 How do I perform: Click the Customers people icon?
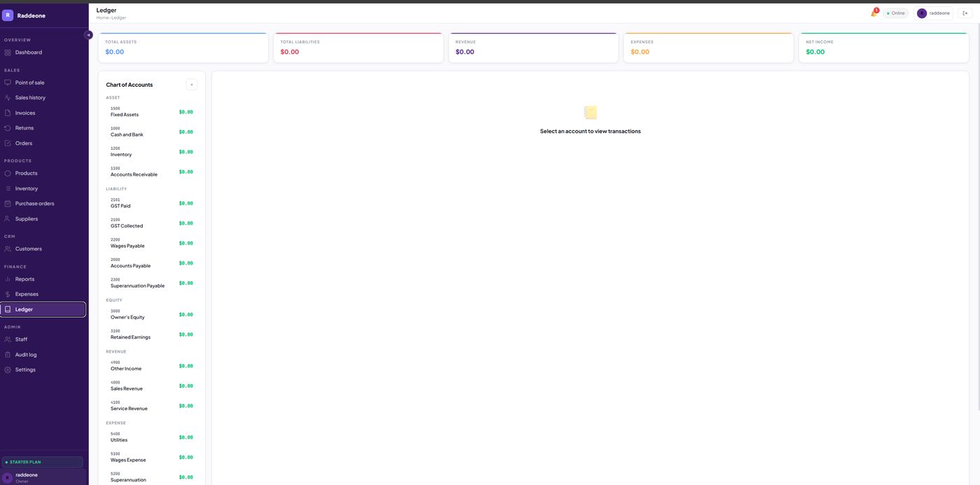pyautogui.click(x=8, y=249)
